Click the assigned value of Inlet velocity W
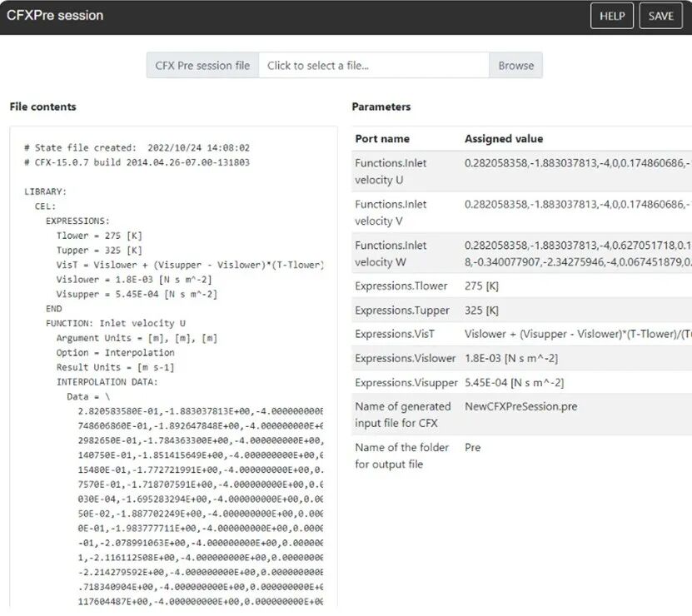This screenshot has height=616, width=692. click(x=578, y=254)
